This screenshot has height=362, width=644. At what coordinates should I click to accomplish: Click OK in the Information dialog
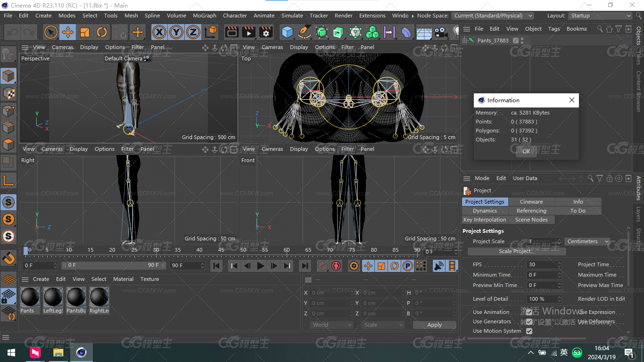(526, 151)
